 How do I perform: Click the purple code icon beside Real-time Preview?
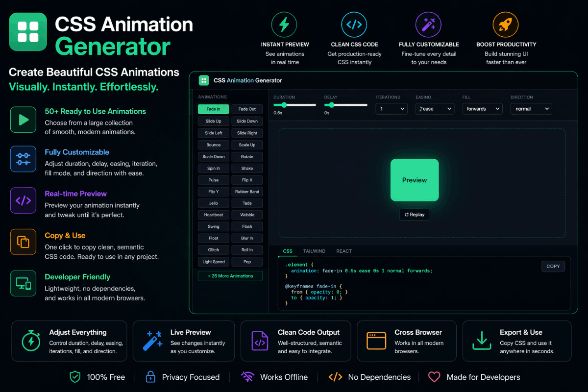(24, 200)
